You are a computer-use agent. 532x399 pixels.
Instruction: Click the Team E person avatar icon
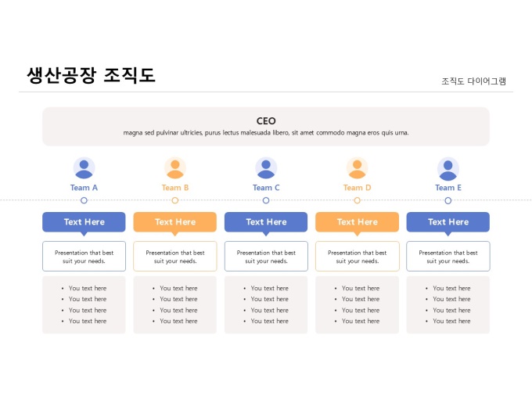pyautogui.click(x=448, y=168)
